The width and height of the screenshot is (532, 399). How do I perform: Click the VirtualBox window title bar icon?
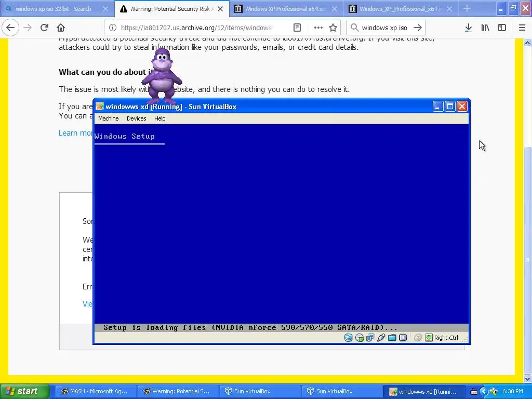[x=99, y=107]
